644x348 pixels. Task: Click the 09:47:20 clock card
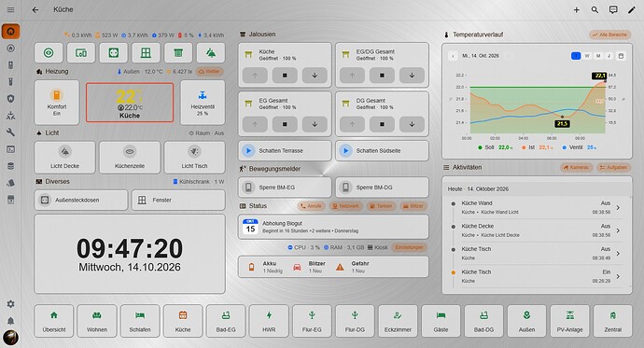(130, 254)
